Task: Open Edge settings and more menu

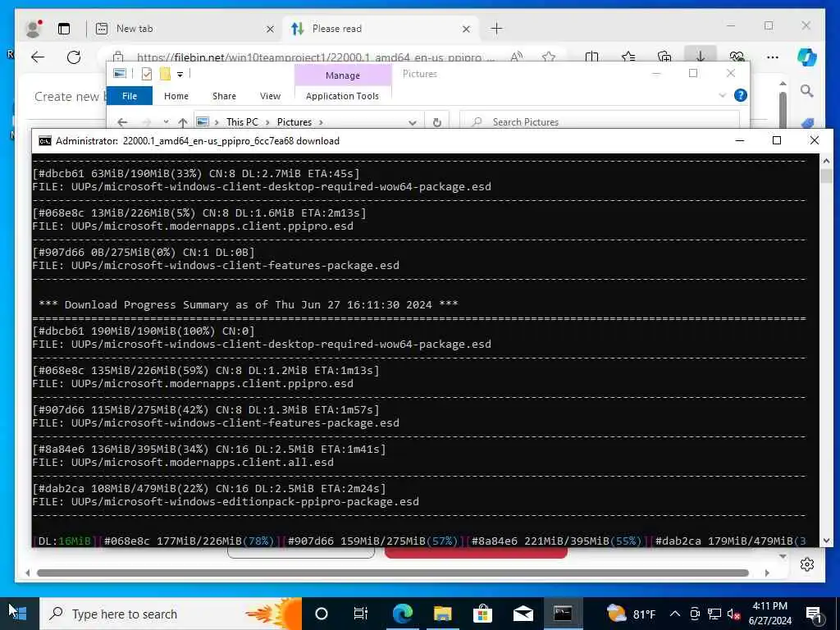Action: click(x=773, y=57)
